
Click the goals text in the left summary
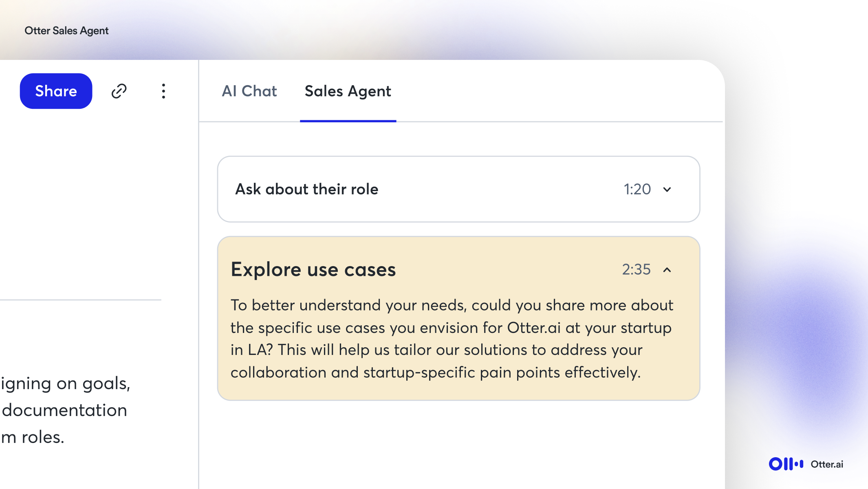click(x=105, y=383)
